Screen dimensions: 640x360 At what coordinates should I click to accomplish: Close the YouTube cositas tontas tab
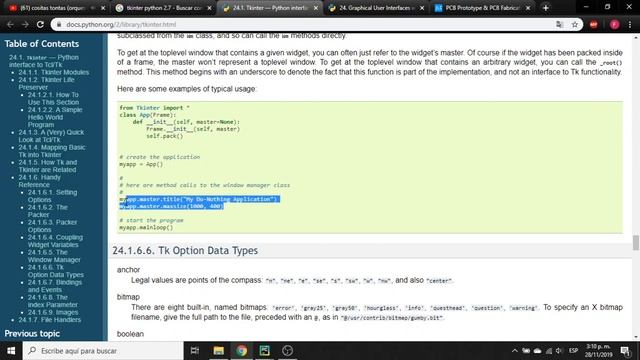[103, 8]
